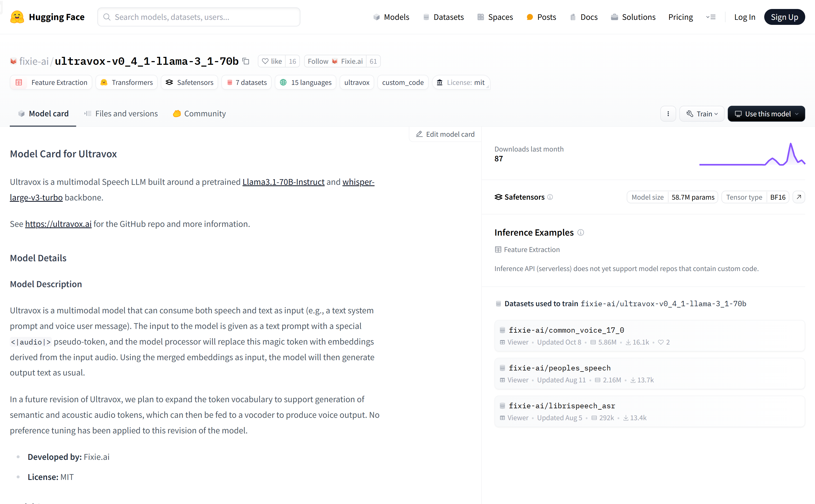The width and height of the screenshot is (815, 504).
Task: Click the Posts navigation icon
Action: point(530,17)
